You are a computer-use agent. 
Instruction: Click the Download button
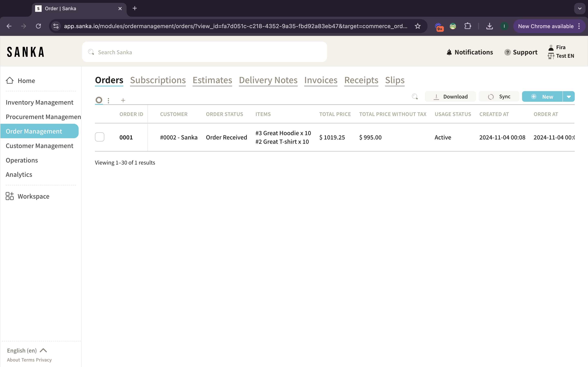(x=450, y=97)
